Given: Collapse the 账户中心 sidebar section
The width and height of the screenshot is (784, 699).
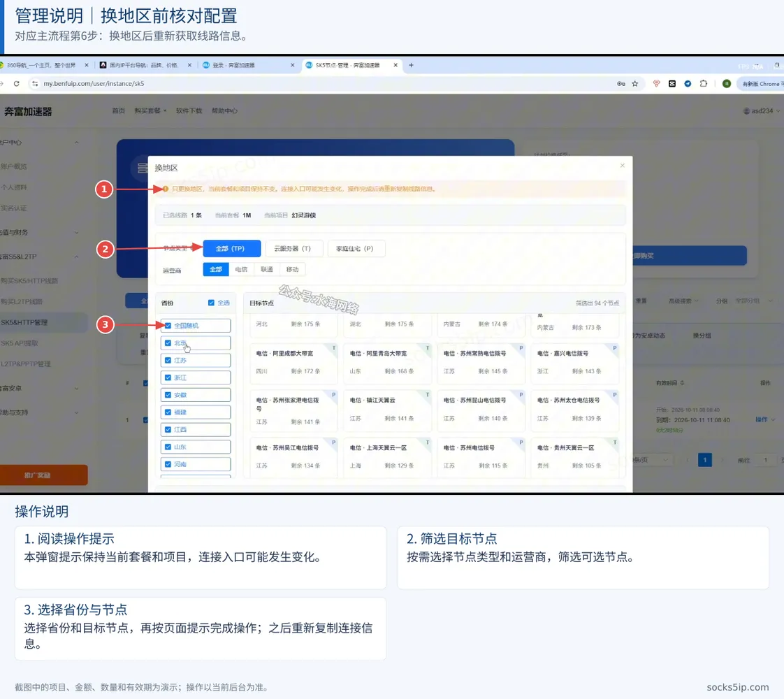Looking at the screenshot, I should click(x=76, y=143).
